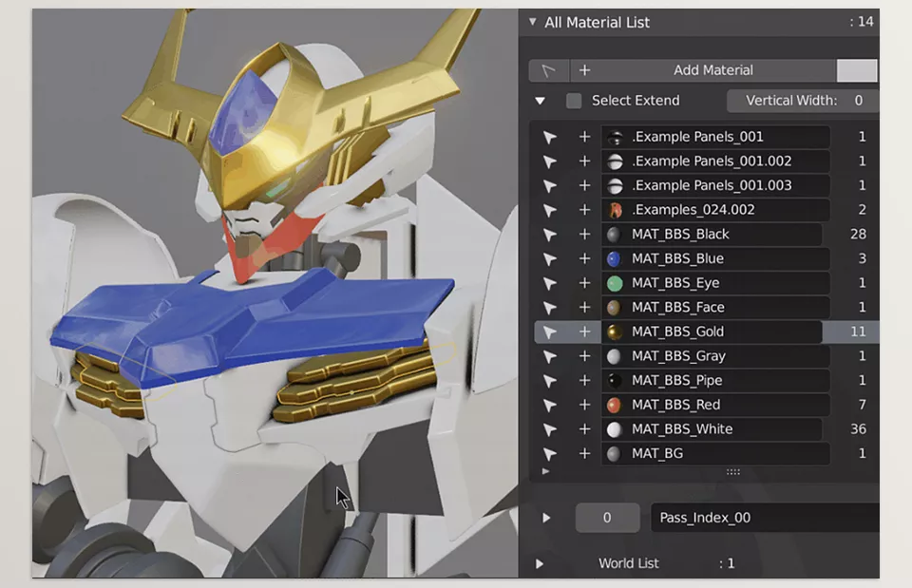The width and height of the screenshot is (912, 588).
Task: Click plus icon beside MAT_BBS_Gray
Action: (x=584, y=356)
